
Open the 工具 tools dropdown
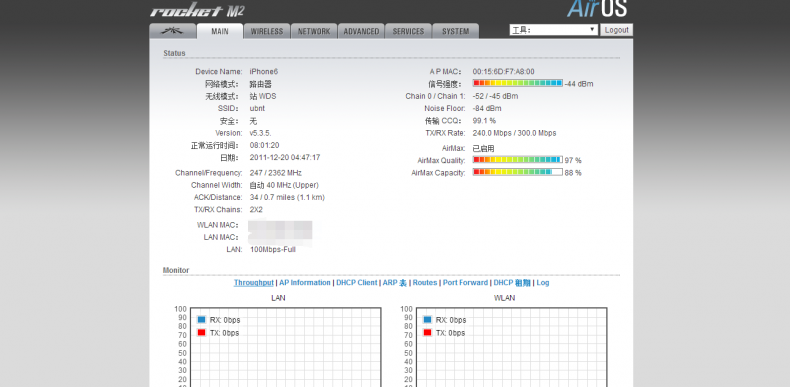554,30
